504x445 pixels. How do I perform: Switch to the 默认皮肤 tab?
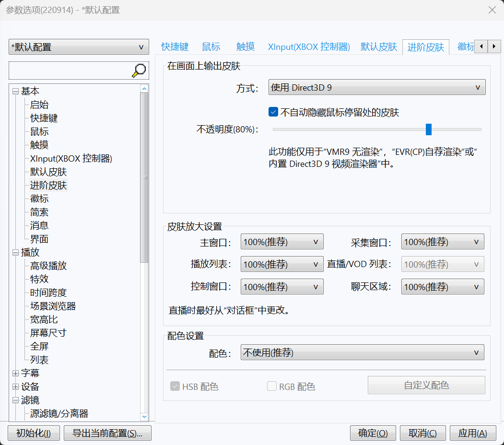(x=379, y=47)
